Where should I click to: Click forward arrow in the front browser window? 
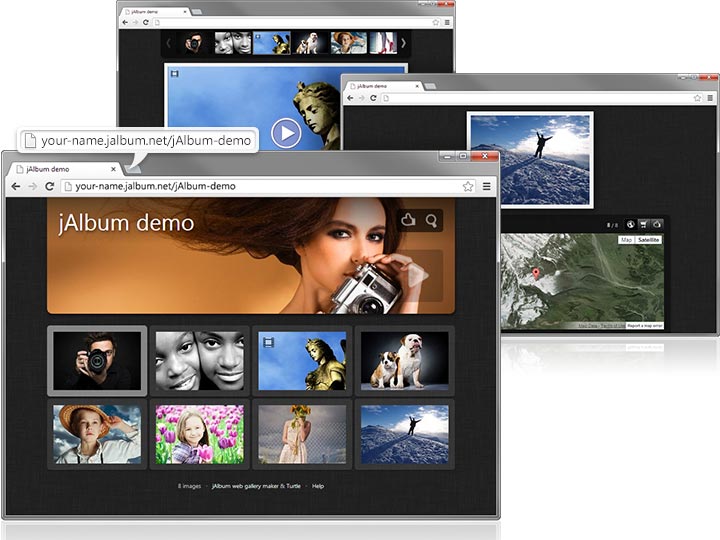33,186
